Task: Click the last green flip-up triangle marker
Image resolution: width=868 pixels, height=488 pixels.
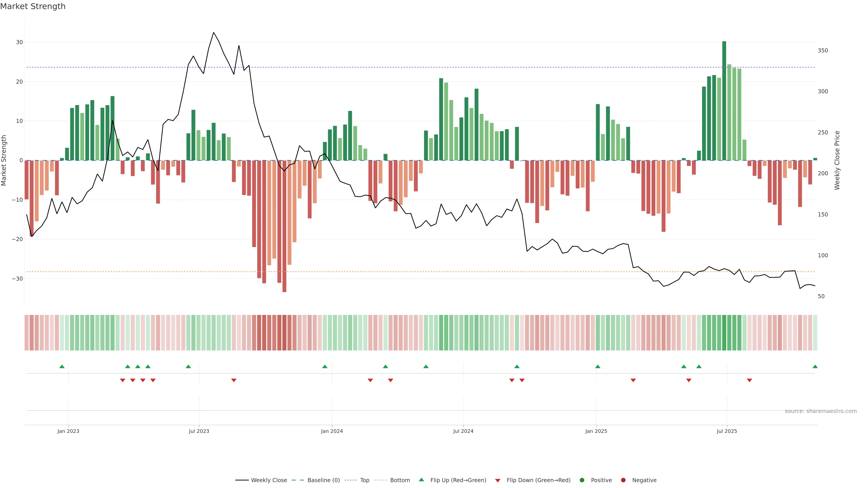Action: (x=815, y=366)
